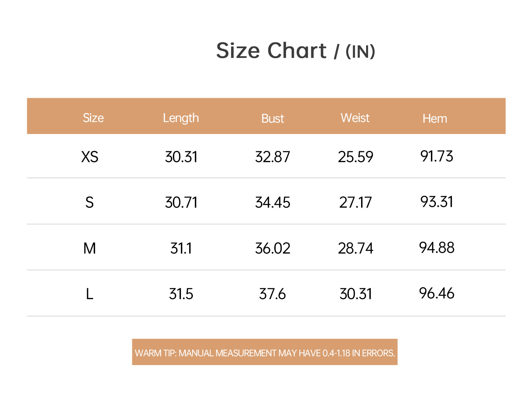
Task: Click the warm tip measurement banner
Action: 265,352
